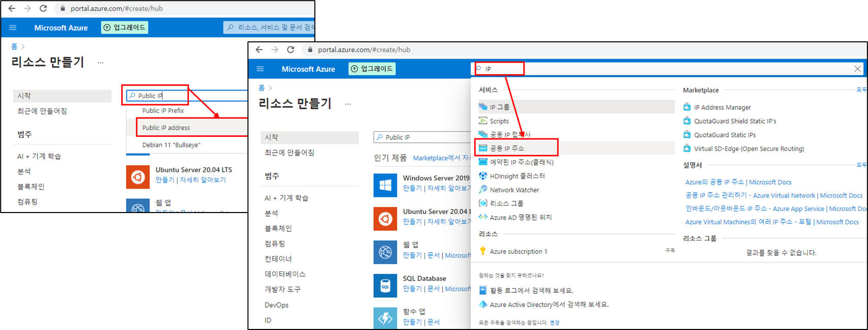
Task: Open 공용 IP 주소 관리하기 doc link
Action: point(774,195)
